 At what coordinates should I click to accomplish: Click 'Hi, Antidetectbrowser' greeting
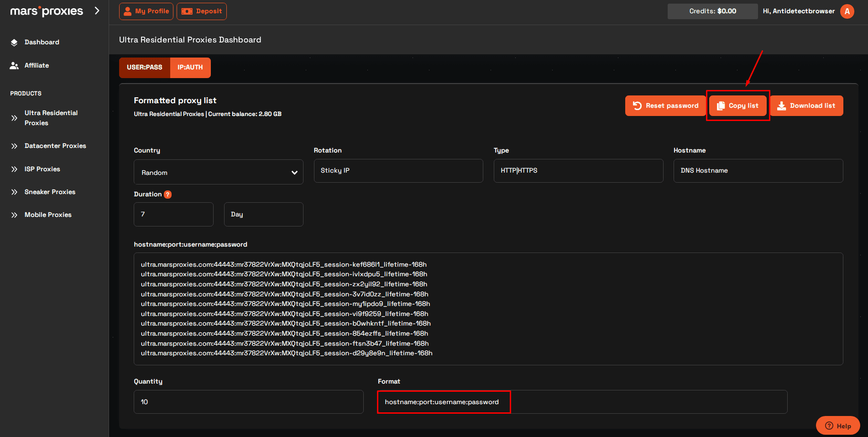pos(799,11)
